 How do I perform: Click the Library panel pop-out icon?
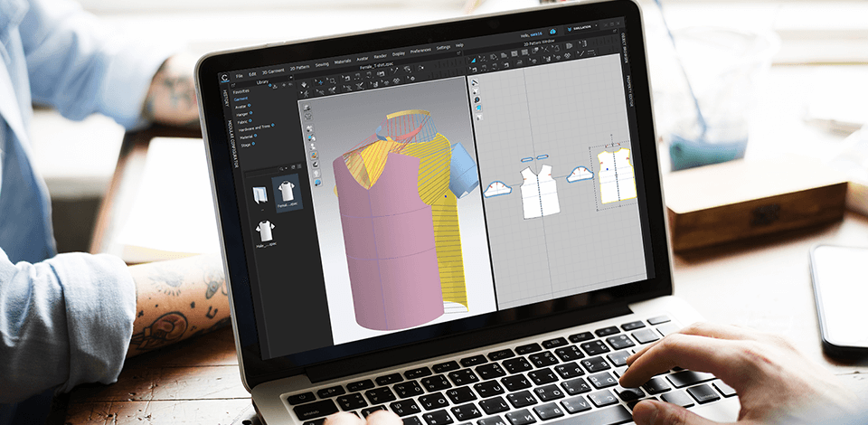pyautogui.click(x=231, y=85)
